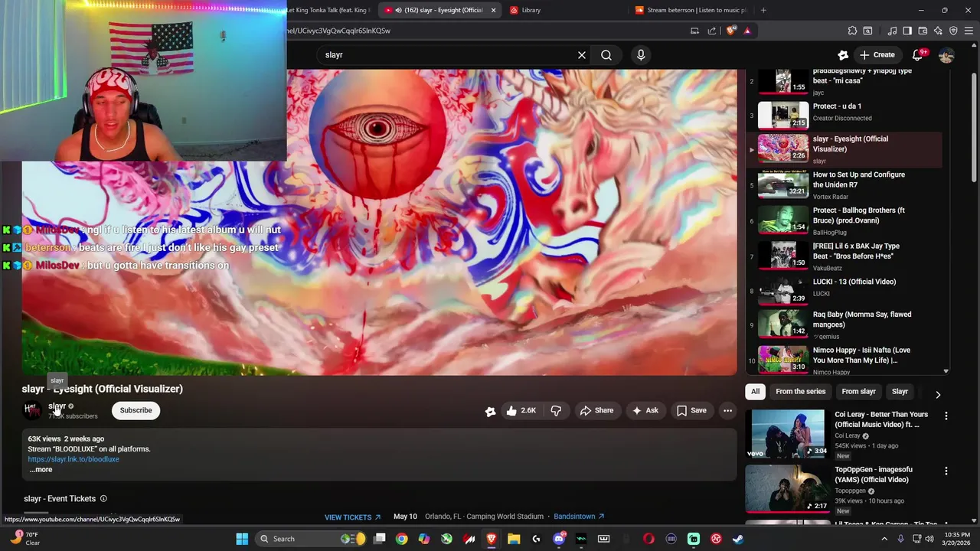980x551 pixels.
Task: Open slayr channel name link
Action: tap(57, 406)
